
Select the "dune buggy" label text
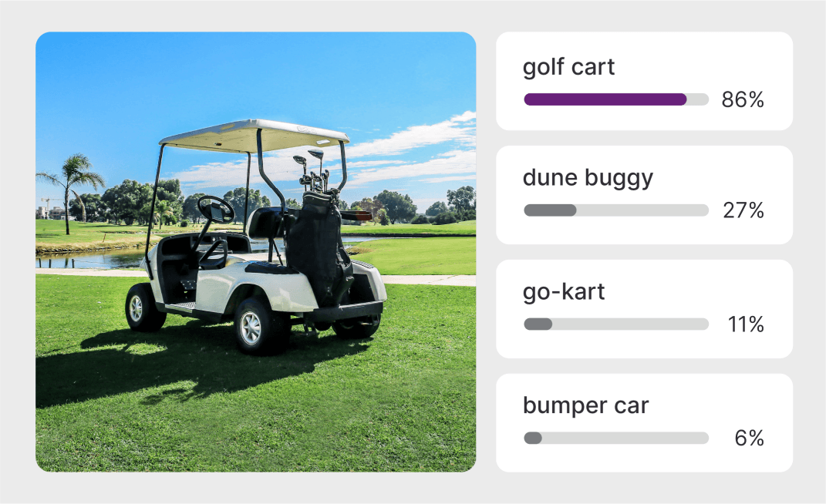click(588, 178)
